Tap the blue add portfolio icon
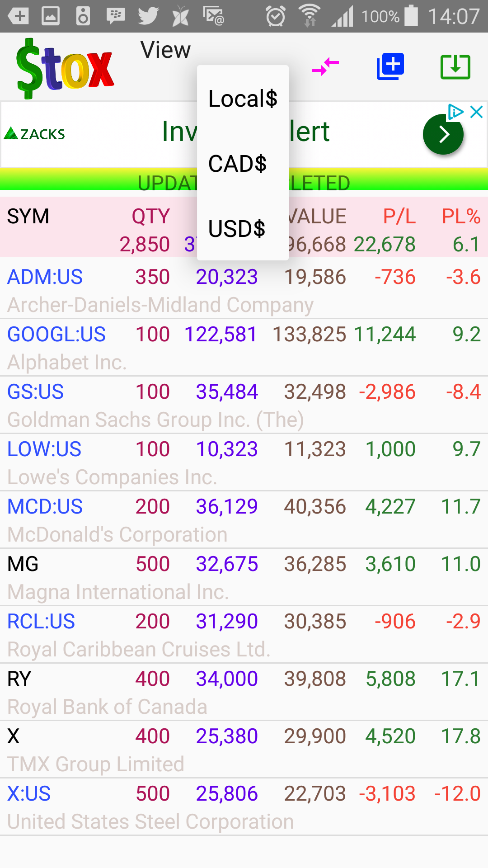This screenshot has height=868, width=488. point(390,67)
